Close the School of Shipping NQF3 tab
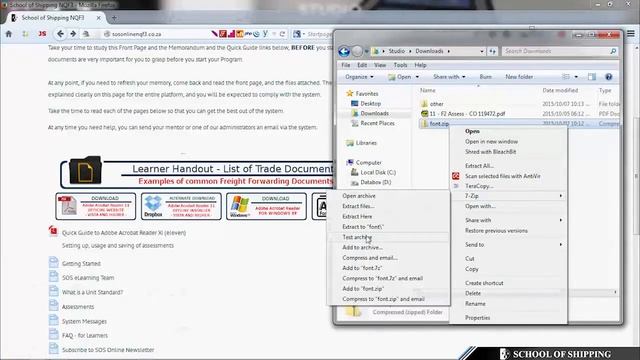 98,18
